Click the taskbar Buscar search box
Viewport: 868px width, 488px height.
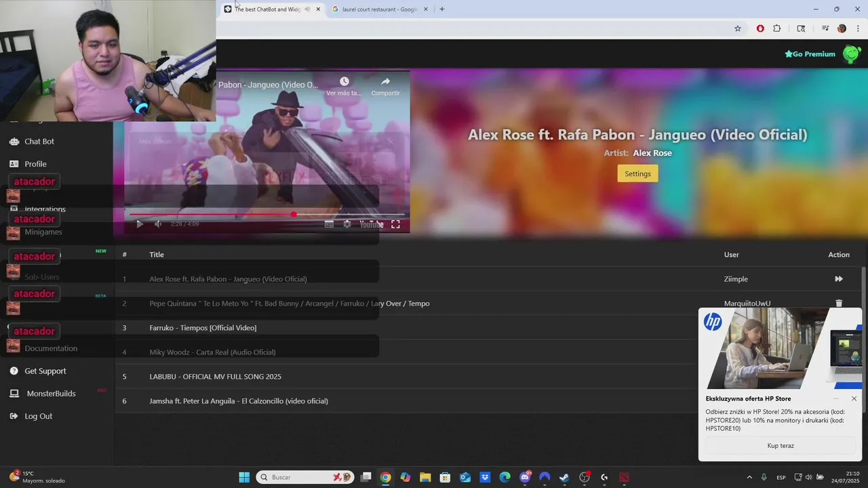[x=305, y=477]
